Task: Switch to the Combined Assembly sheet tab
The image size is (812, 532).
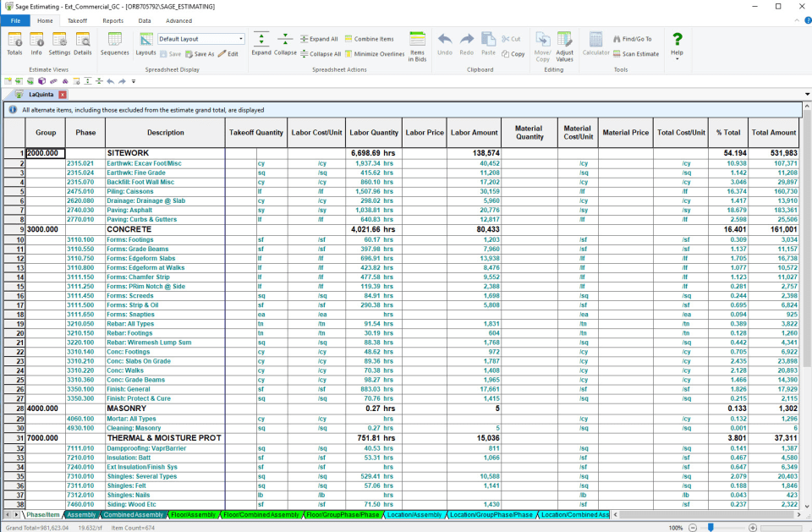Action: pos(134,514)
